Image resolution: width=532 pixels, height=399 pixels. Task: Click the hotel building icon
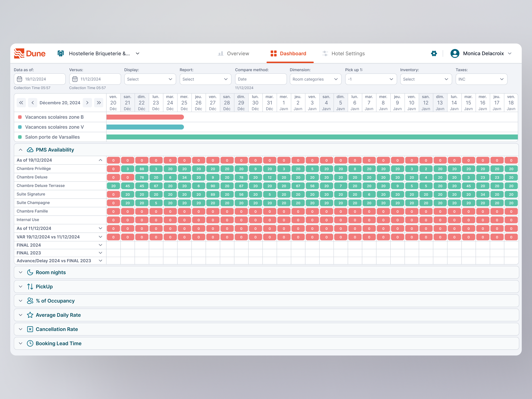coord(61,53)
